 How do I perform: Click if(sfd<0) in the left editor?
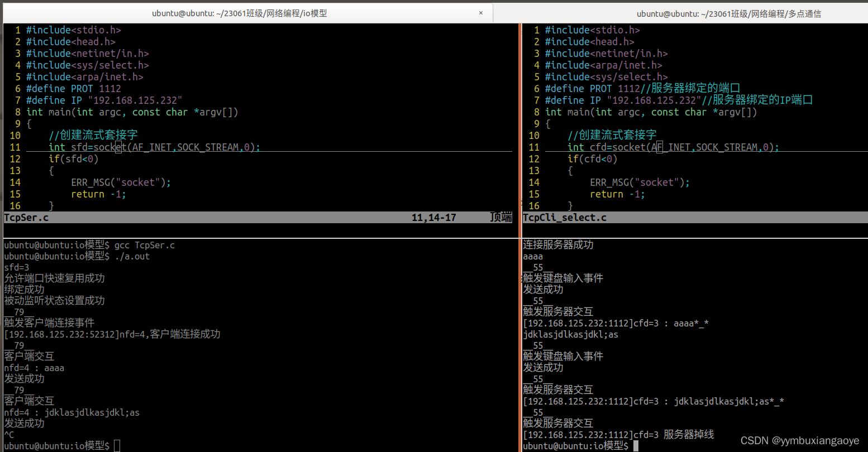(x=73, y=159)
